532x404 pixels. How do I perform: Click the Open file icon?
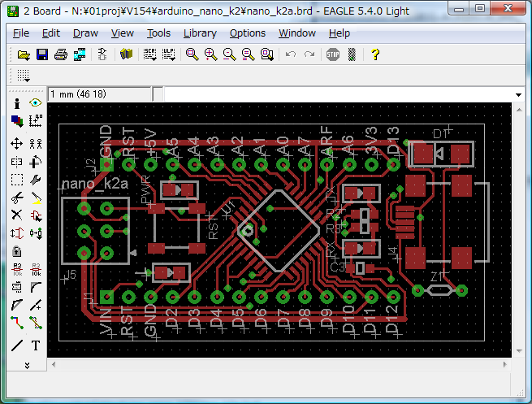tap(24, 54)
